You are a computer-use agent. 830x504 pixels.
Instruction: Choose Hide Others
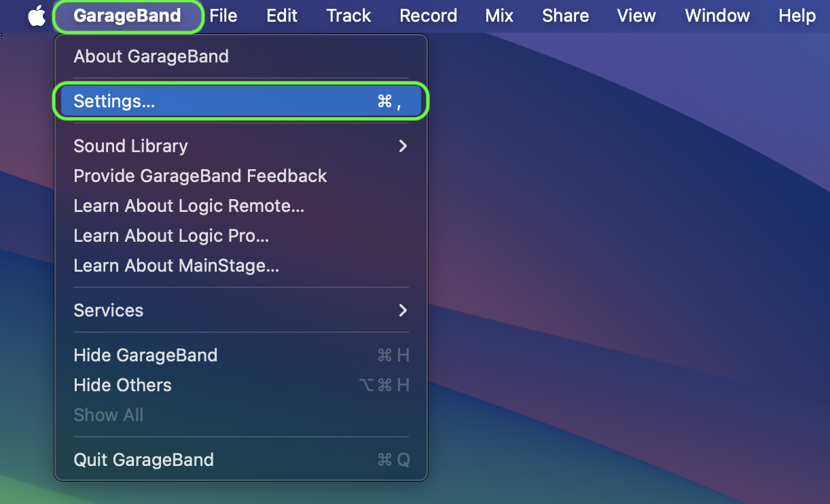tap(241, 385)
